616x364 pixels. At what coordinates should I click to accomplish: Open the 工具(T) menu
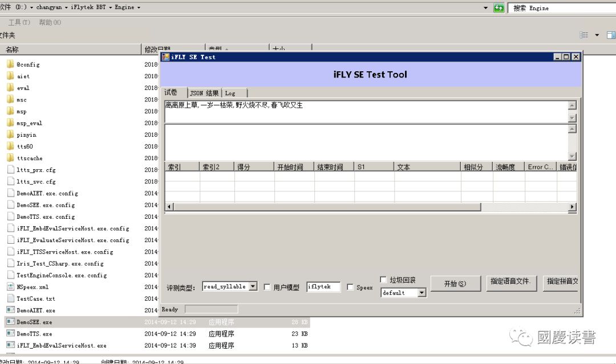pyautogui.click(x=19, y=22)
